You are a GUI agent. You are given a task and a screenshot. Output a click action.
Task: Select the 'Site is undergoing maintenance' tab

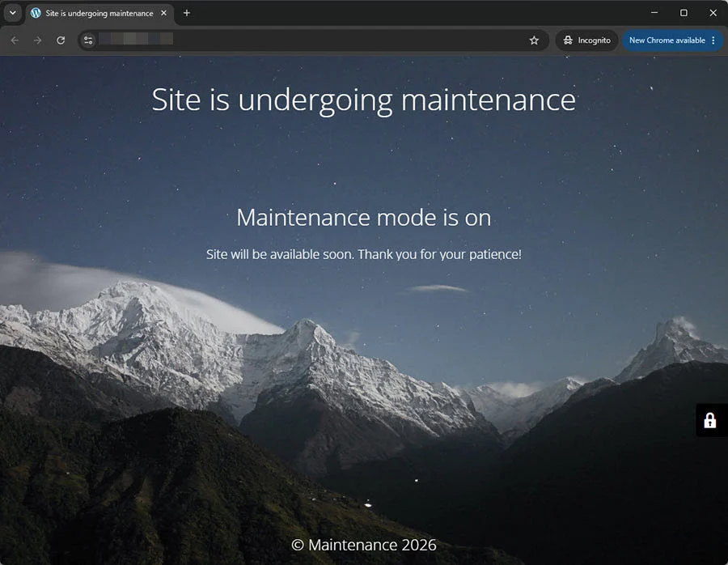coord(99,14)
